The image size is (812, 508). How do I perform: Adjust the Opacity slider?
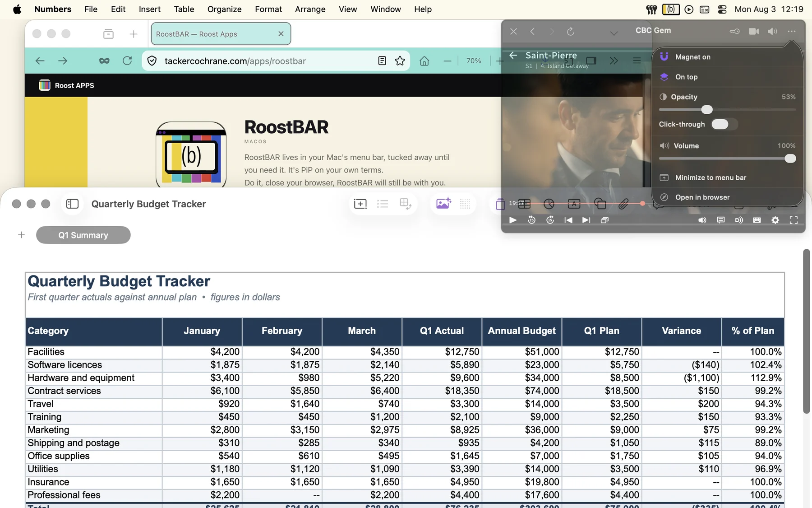(707, 110)
